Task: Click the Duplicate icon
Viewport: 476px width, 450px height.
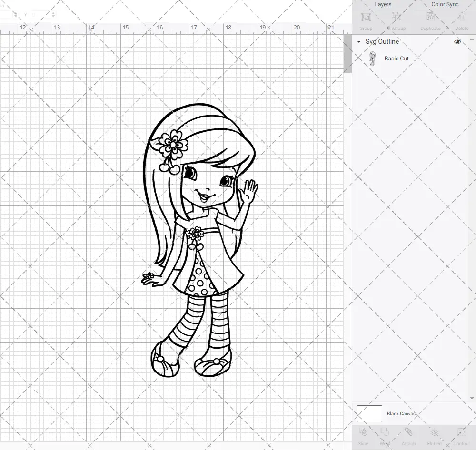Action: tap(430, 20)
